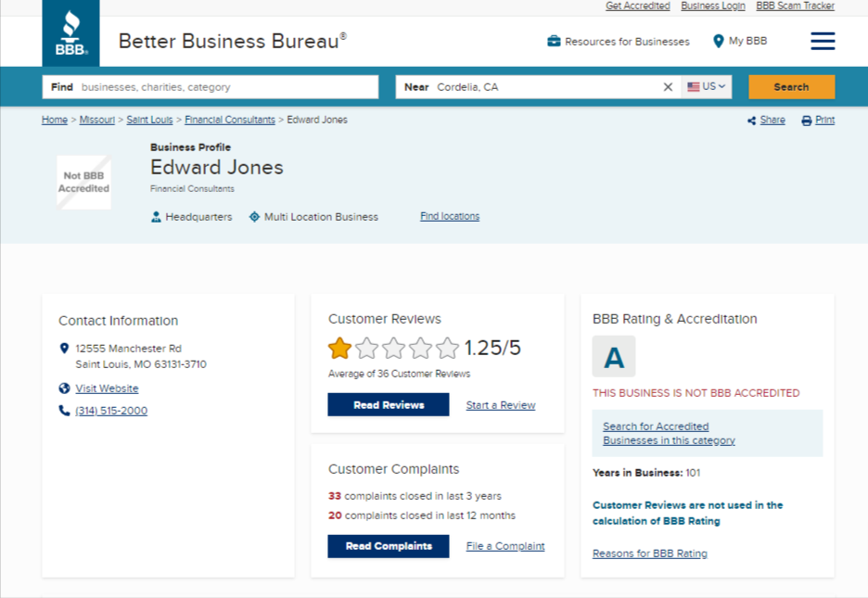Click the Better Business Bureau title
The height and width of the screenshot is (598, 868).
(233, 42)
